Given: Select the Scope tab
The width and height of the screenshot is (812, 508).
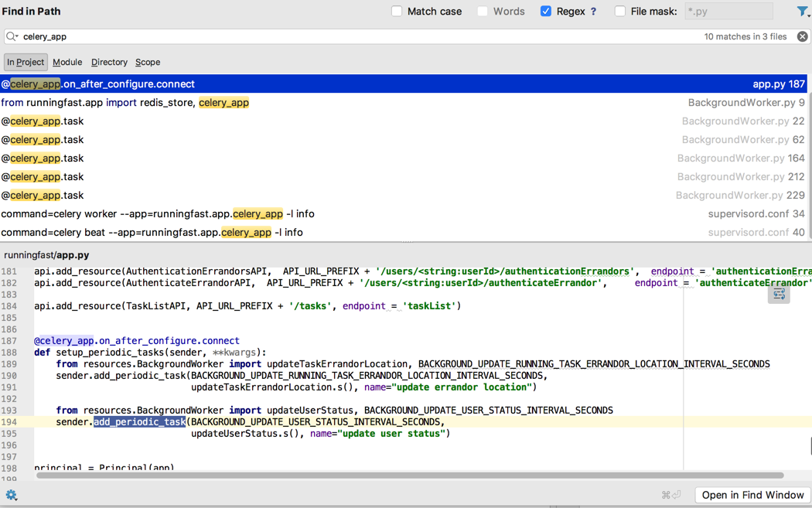Looking at the screenshot, I should tap(148, 62).
